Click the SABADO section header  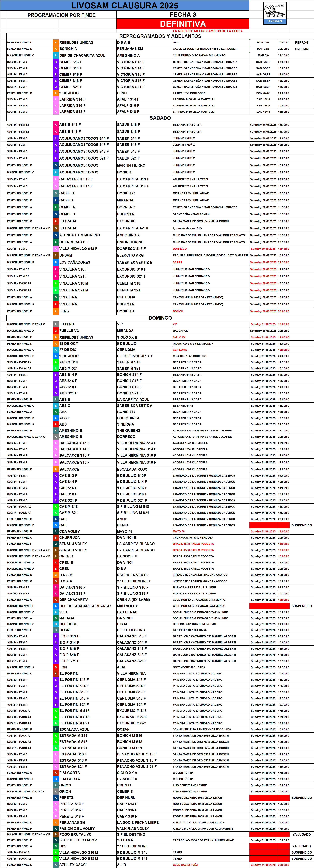[x=160, y=118]
